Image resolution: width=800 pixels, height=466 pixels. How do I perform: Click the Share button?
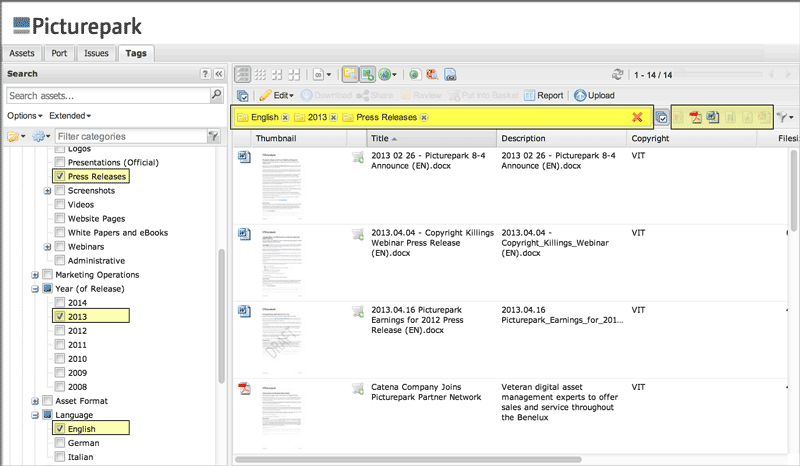(375, 95)
